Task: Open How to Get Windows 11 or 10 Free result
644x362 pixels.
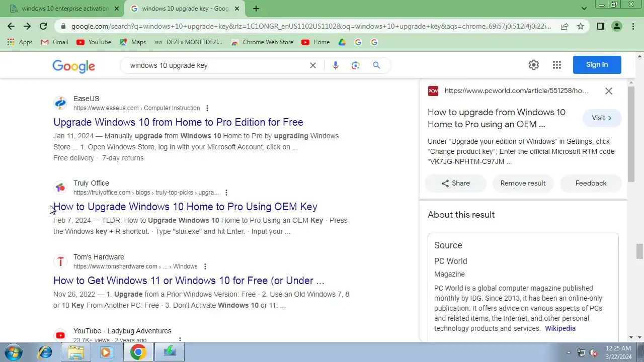Action: coord(189,281)
